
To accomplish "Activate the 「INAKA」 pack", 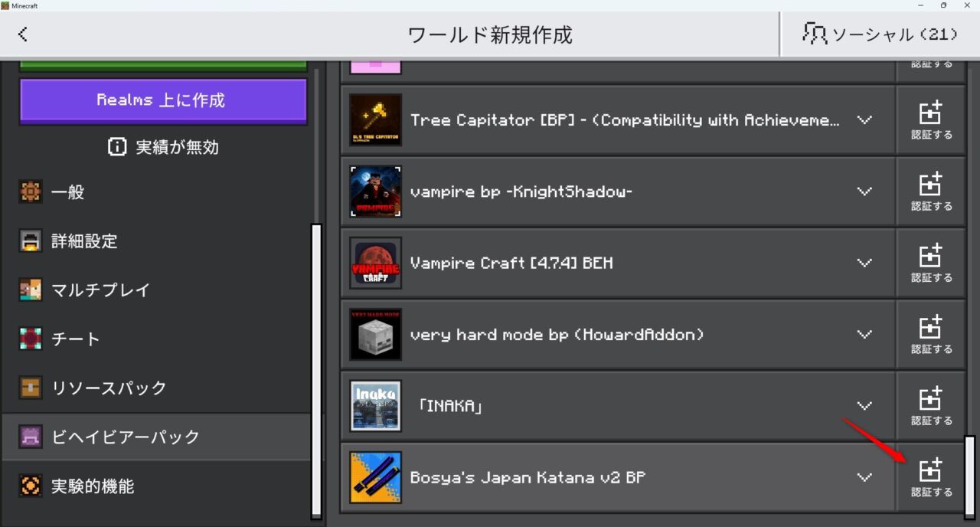I will pyautogui.click(x=931, y=406).
